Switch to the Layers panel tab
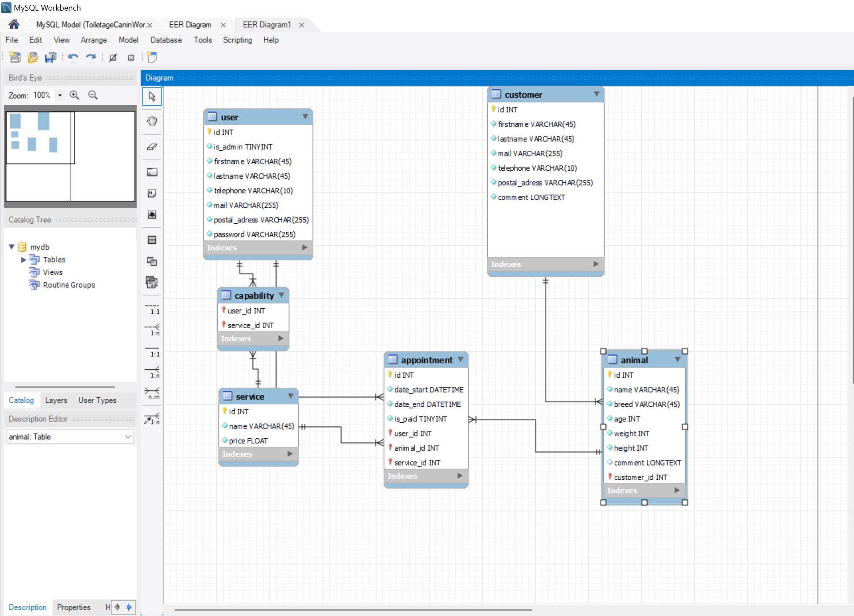 (x=56, y=400)
